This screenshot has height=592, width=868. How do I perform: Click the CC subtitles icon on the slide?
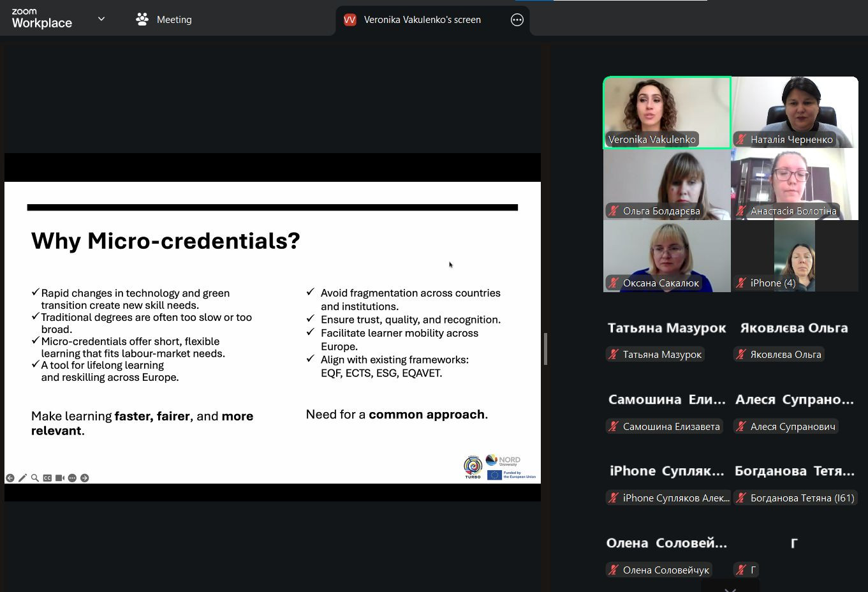click(47, 478)
